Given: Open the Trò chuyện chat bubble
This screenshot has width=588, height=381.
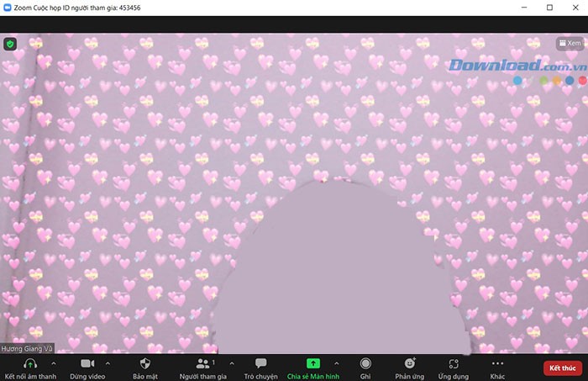Looking at the screenshot, I should pyautogui.click(x=260, y=363).
